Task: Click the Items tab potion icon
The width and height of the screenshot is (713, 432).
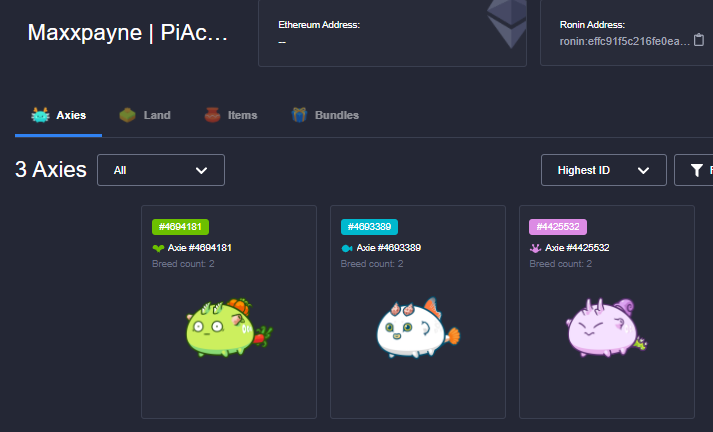Action: (212, 115)
